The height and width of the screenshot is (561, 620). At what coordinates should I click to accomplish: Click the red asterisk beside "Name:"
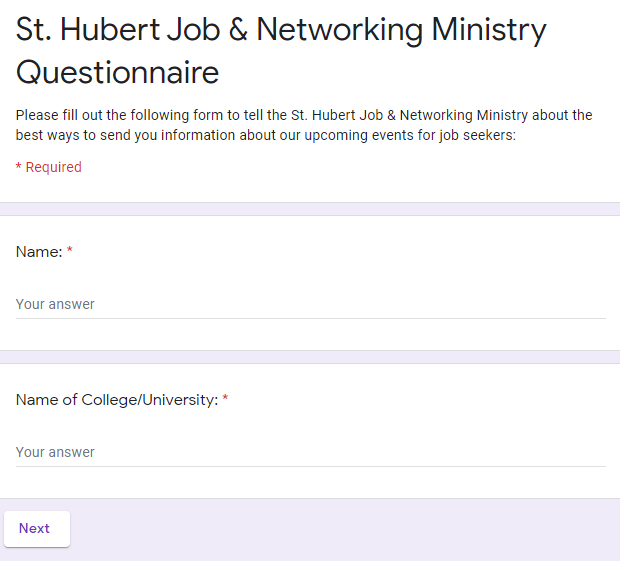click(x=70, y=252)
